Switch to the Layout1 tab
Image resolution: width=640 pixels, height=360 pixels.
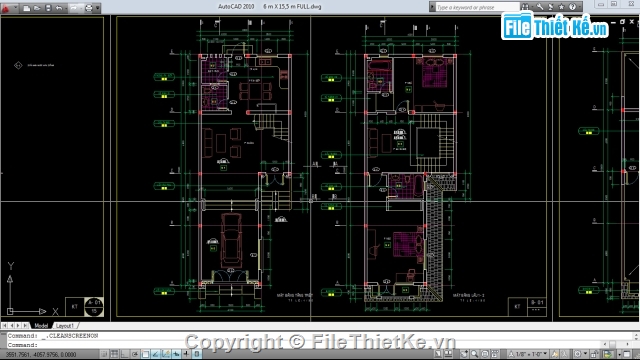65,326
